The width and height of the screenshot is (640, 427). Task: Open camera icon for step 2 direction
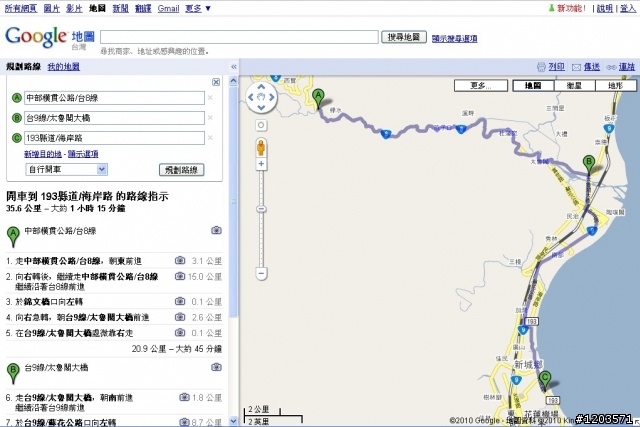click(x=180, y=276)
